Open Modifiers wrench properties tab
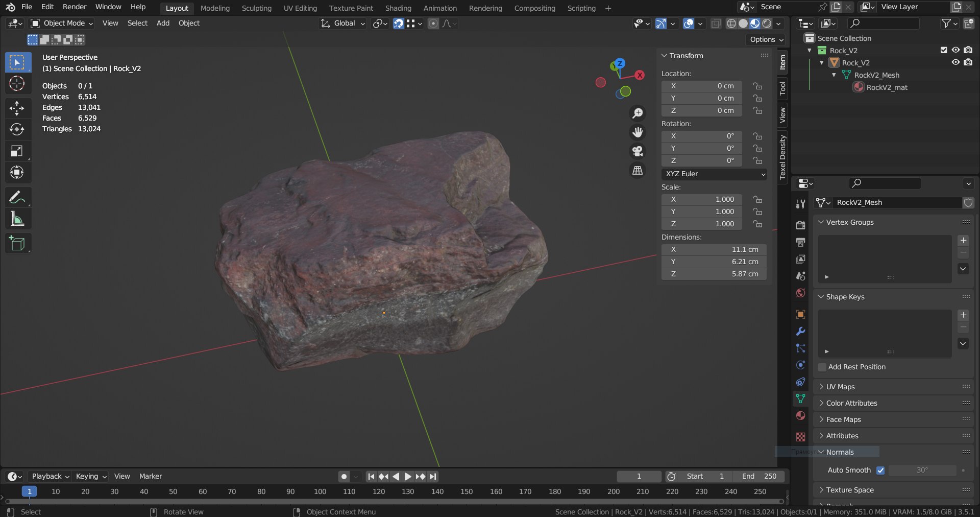Viewport: 980px width, 517px height. (800, 331)
